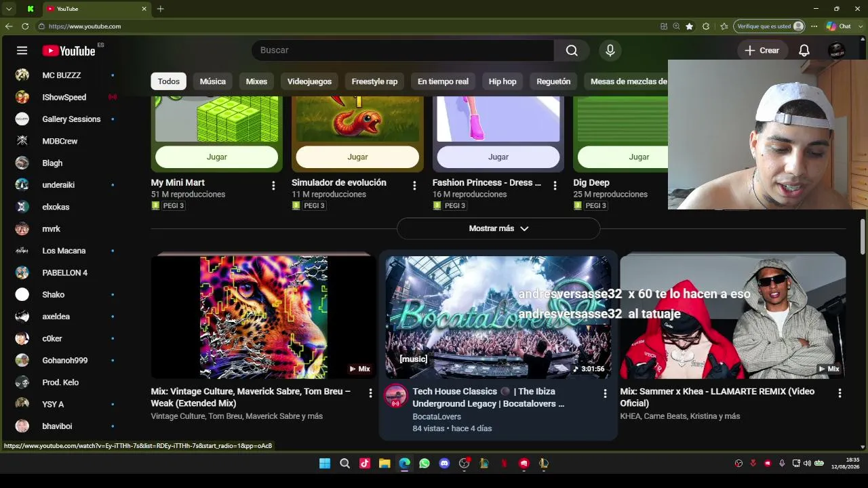The image size is (868, 488).
Task: Open options for Simulador de evolución
Action: [414, 185]
